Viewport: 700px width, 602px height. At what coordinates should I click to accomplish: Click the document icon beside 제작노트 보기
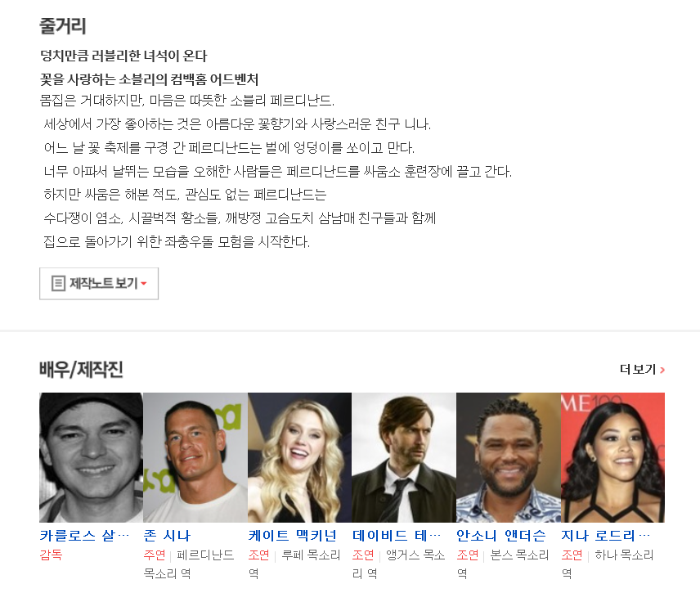59,284
